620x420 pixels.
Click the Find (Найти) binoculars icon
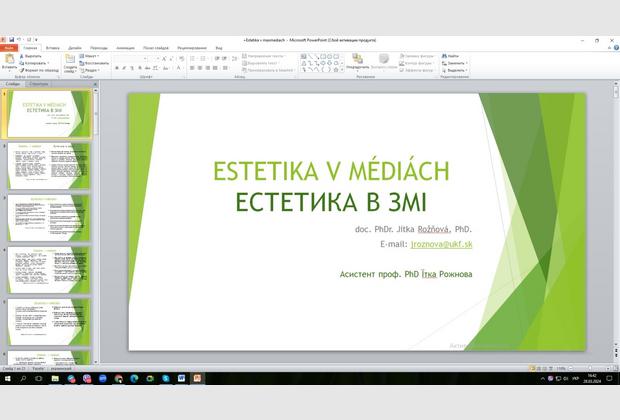click(442, 56)
